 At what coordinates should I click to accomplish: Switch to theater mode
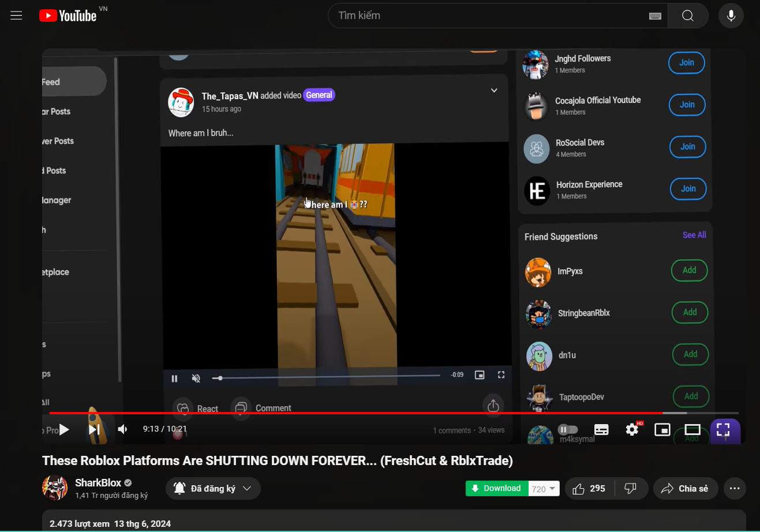(x=692, y=429)
